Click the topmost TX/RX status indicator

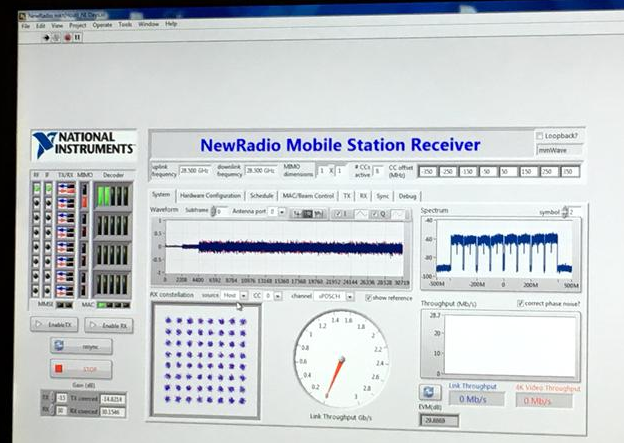coord(66,188)
